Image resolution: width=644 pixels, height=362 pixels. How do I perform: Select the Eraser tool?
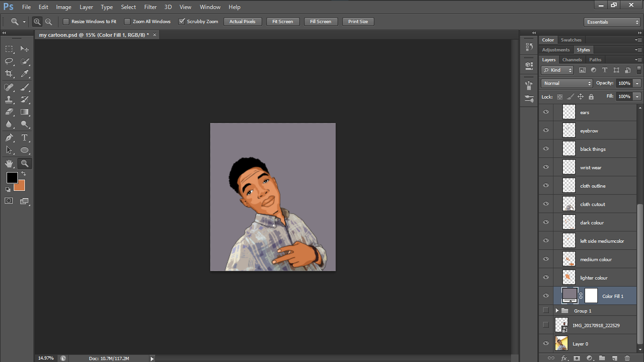click(x=9, y=112)
